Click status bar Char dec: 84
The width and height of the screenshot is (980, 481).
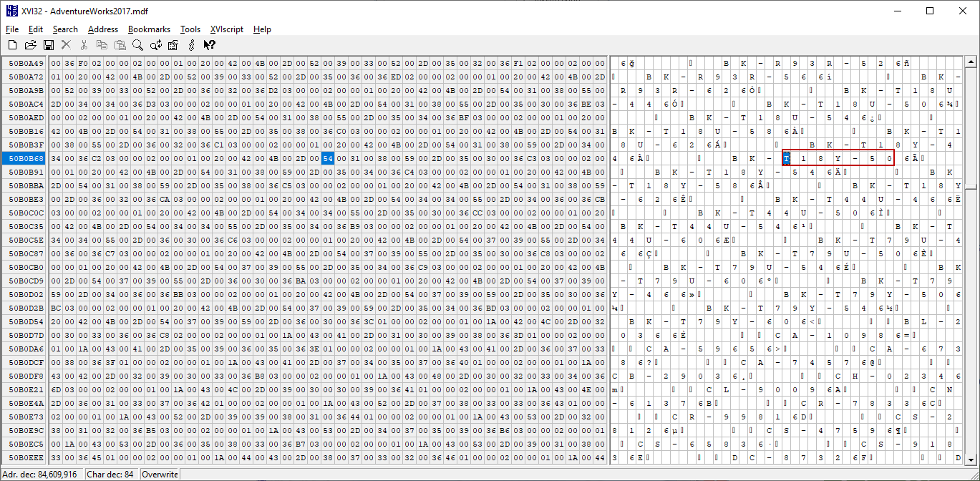(110, 474)
